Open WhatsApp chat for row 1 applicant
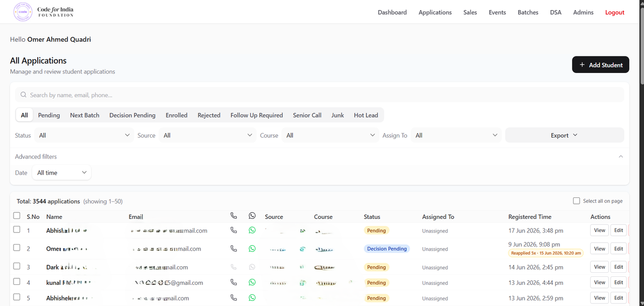The width and height of the screenshot is (644, 306). (x=252, y=230)
